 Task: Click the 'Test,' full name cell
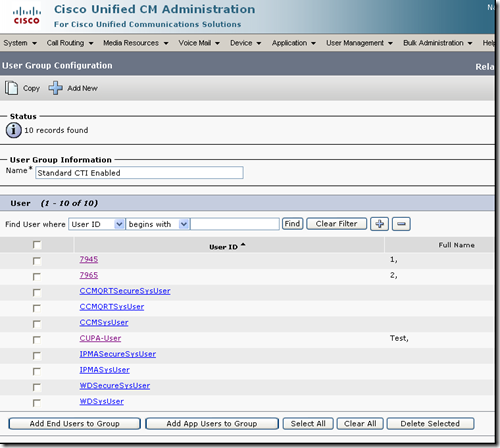(399, 338)
